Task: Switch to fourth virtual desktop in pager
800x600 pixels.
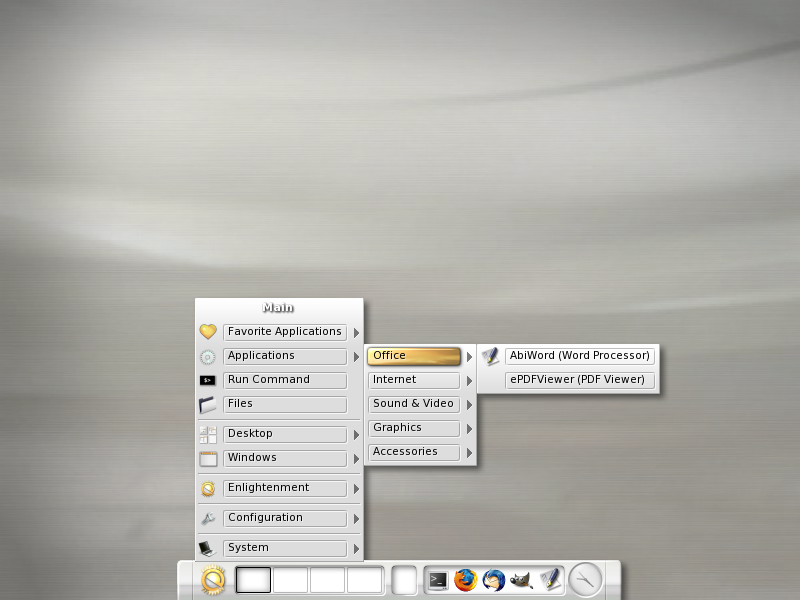Action: (365, 580)
